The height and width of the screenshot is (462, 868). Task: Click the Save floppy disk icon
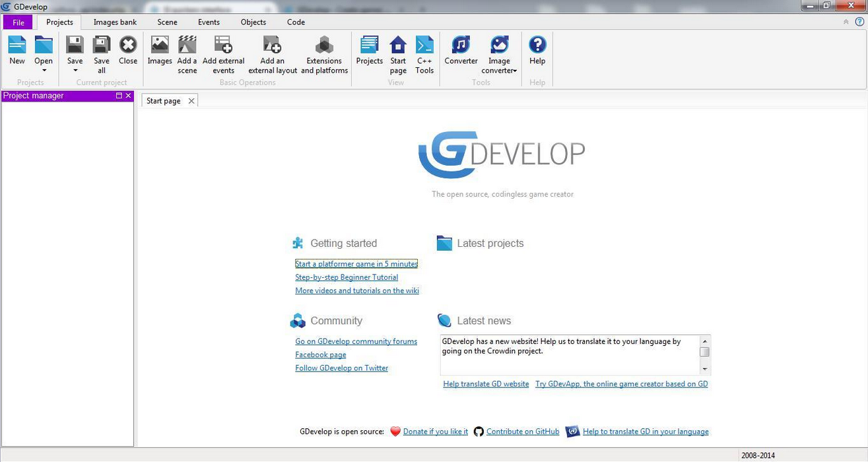(75, 45)
